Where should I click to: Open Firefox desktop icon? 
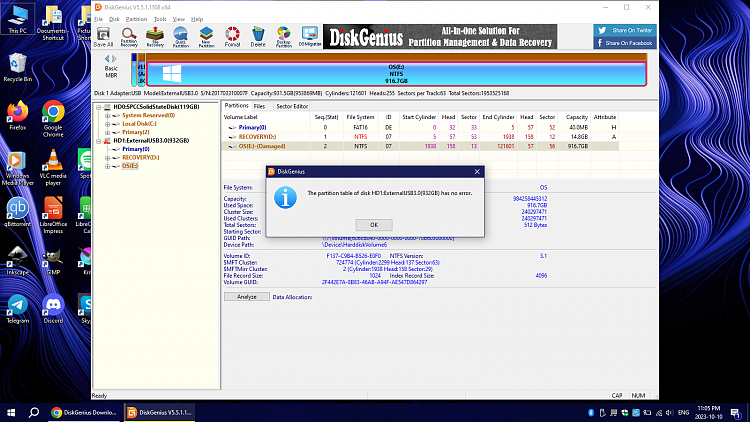18,115
